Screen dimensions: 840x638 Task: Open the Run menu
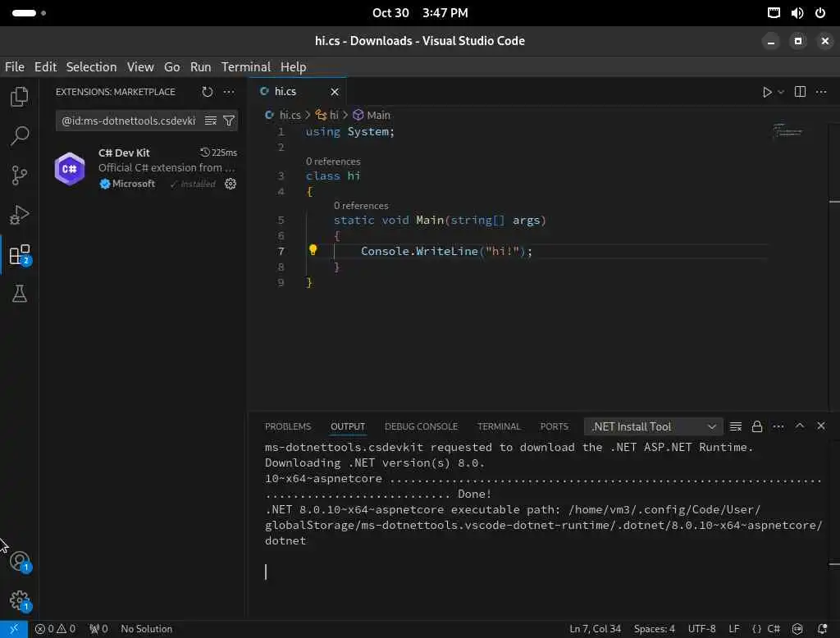(200, 67)
